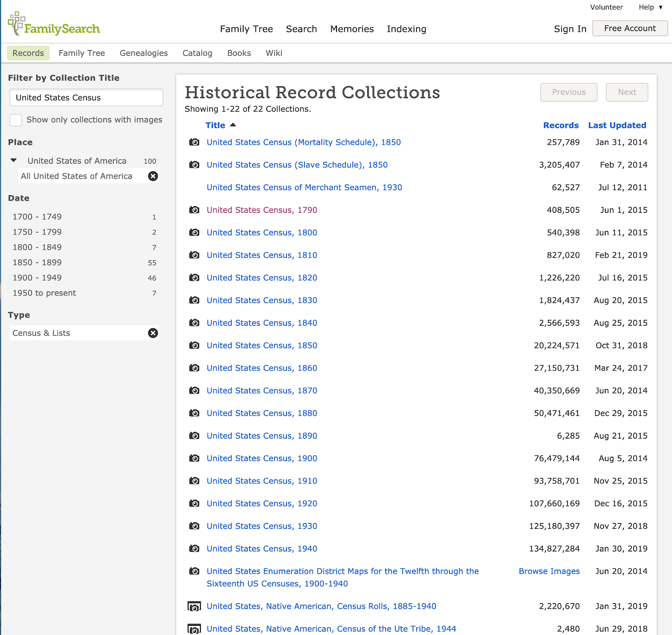Open the Enumeration District Maps 1900-1940 collection
The height and width of the screenshot is (635, 672).
coord(343,578)
